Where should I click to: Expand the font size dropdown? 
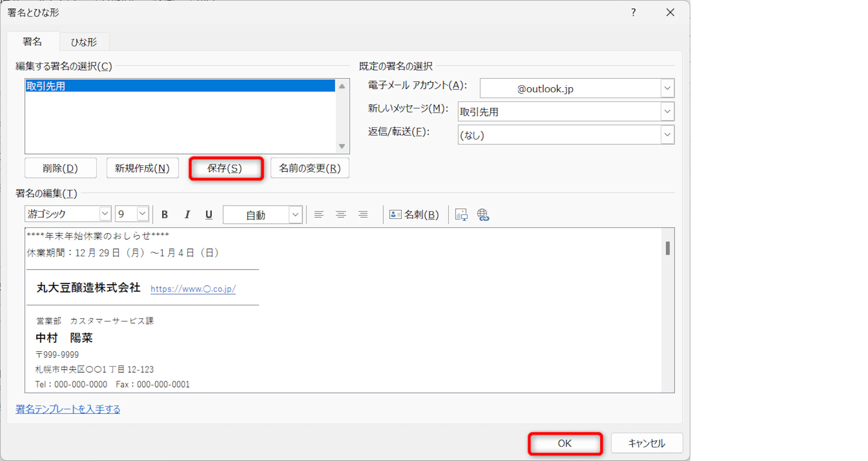(142, 214)
